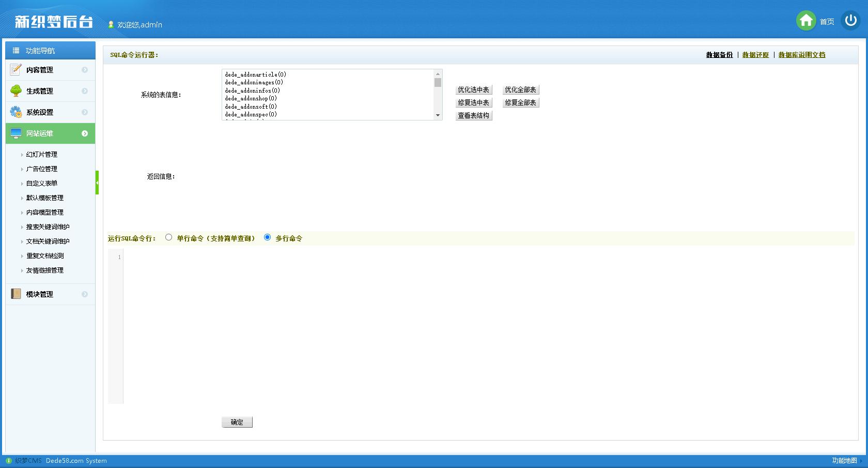Click the 优化全部表 button
The height and width of the screenshot is (468, 868).
coord(520,89)
